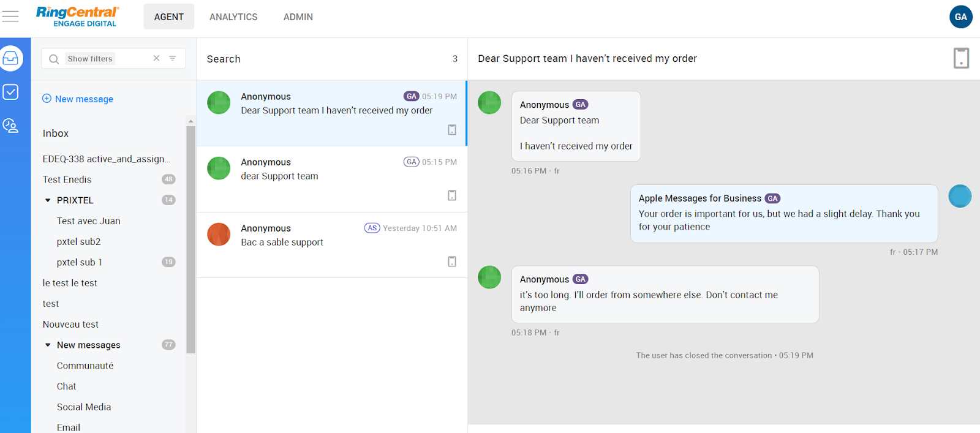Click the plus icon beside New message

coord(47,99)
